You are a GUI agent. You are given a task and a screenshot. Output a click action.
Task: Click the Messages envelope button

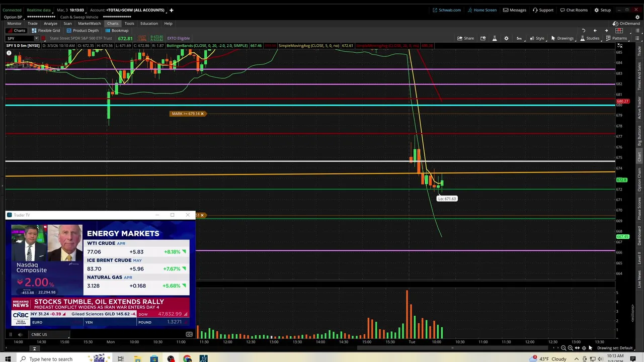(515, 10)
